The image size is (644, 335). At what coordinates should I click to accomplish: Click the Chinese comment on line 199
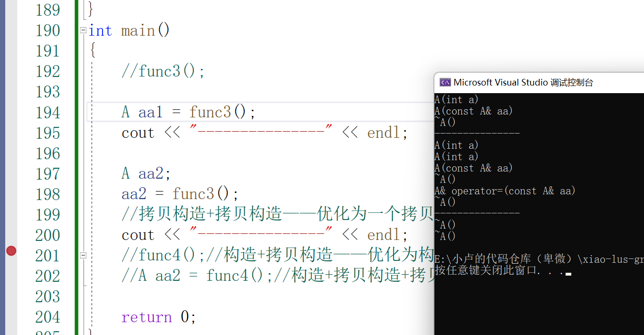pyautogui.click(x=278, y=214)
